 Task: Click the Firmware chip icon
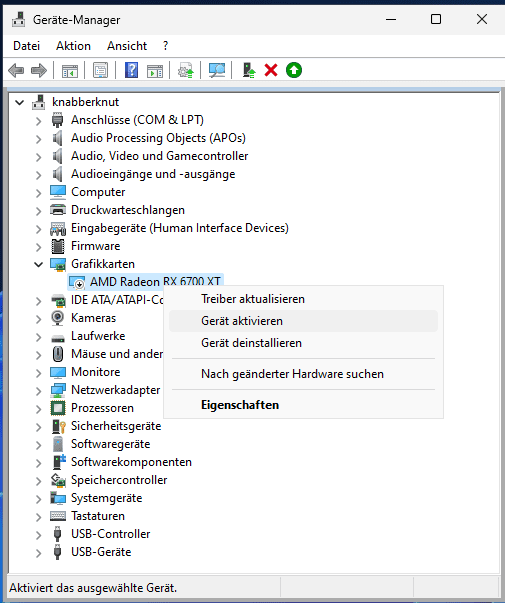[58, 246]
